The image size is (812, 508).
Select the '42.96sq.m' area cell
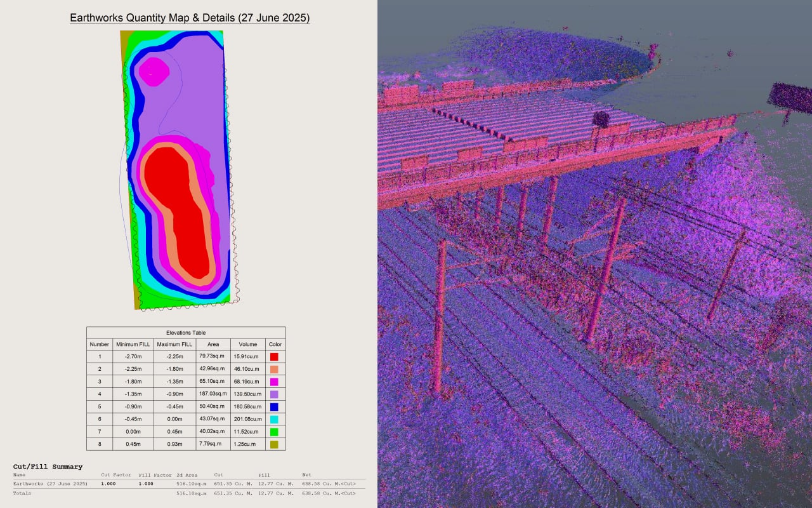213,369
